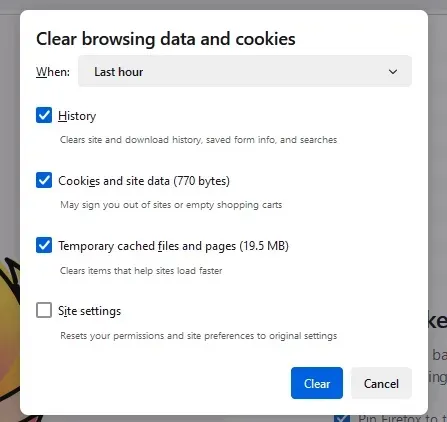Uncheck Temporary cached files and pages checkbox
Screen dimensions: 447x422
[x=44, y=245]
